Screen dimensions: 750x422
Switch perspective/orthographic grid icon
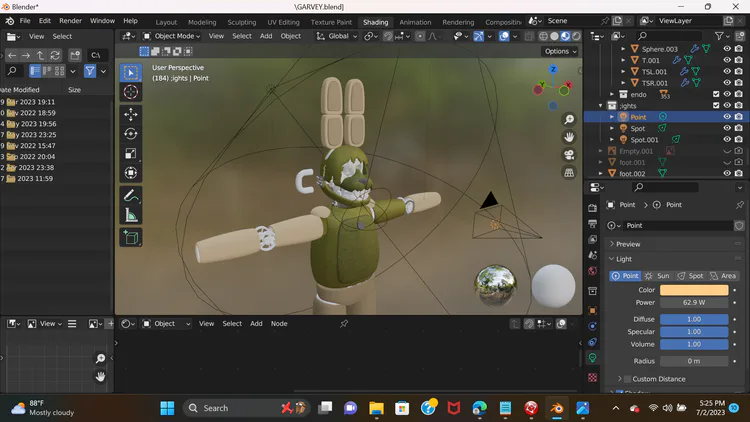[x=569, y=173]
